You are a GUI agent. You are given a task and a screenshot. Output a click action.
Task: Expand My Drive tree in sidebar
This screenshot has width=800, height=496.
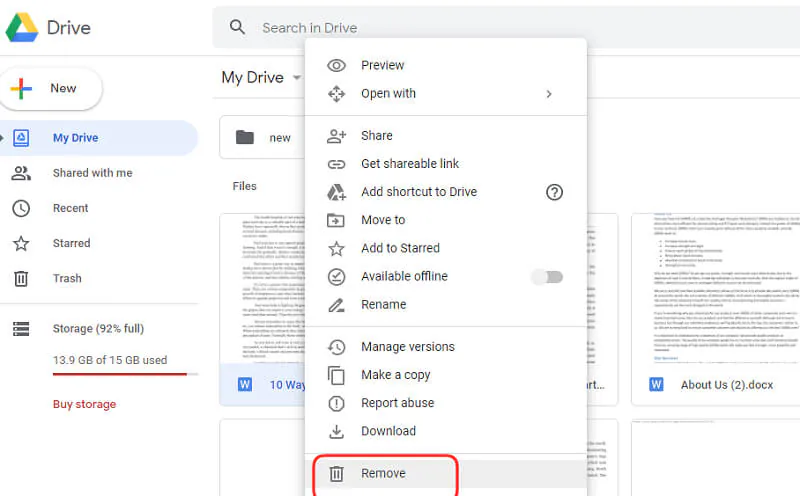[x=2, y=138]
